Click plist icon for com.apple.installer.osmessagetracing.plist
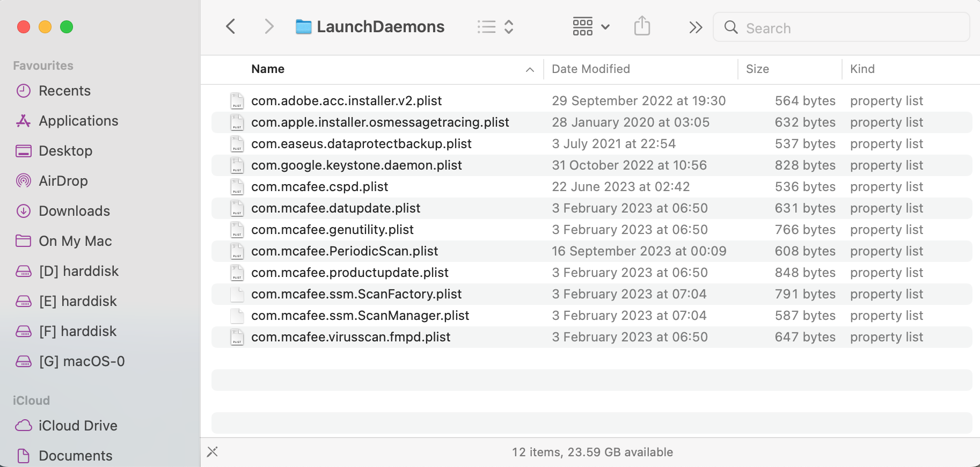 point(237,122)
